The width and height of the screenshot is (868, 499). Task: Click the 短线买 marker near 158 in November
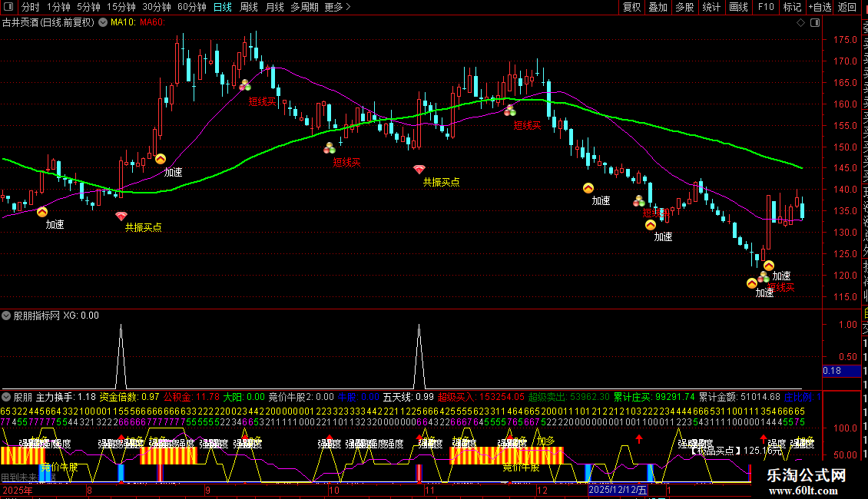510,111
